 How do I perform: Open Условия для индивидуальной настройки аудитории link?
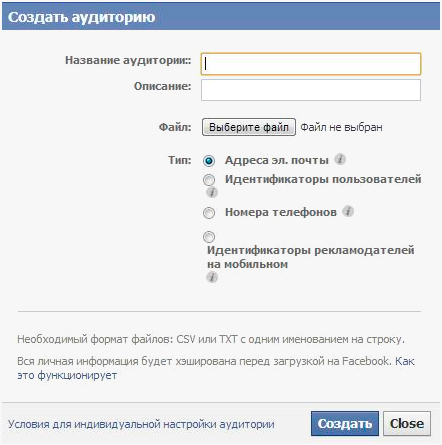coord(141,424)
